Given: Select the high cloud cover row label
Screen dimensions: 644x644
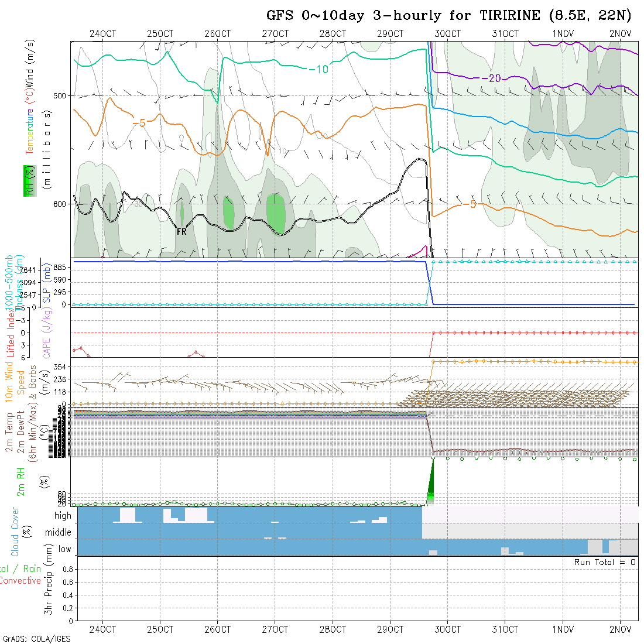Looking at the screenshot, I should point(63,516).
